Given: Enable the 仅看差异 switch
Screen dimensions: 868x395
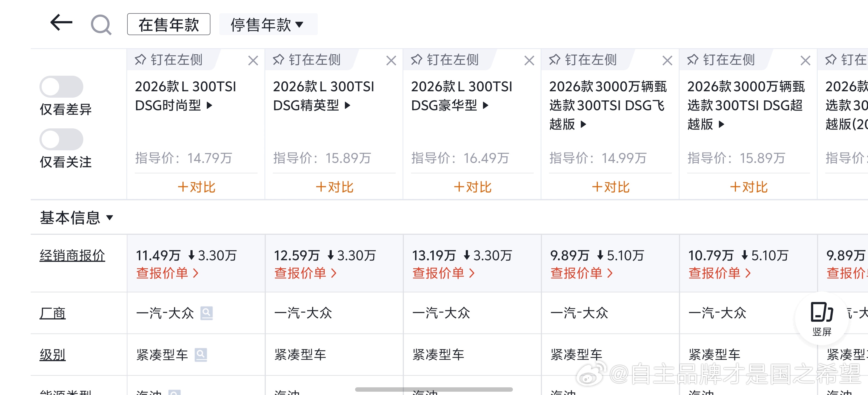Looking at the screenshot, I should pyautogui.click(x=61, y=87).
